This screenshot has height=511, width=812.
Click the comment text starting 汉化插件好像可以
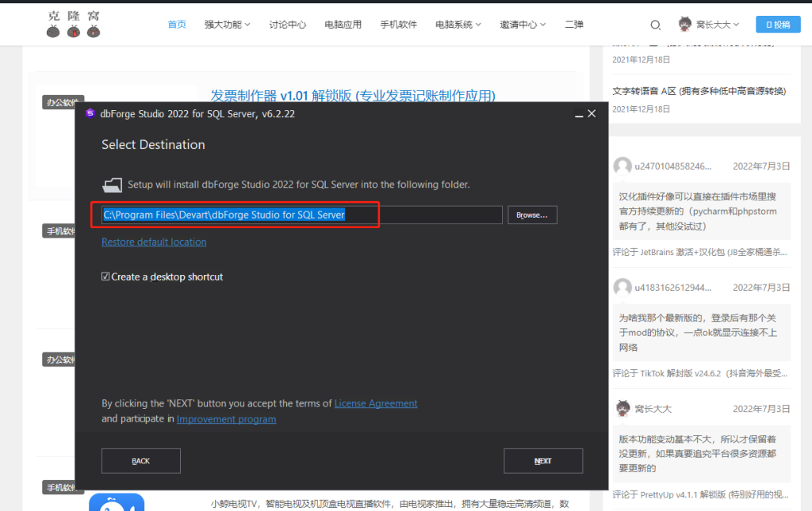698,211
